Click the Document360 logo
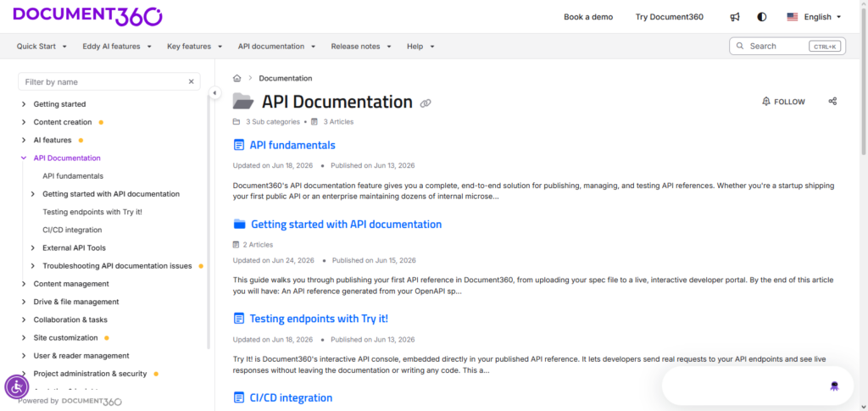868x411 pixels. point(87,17)
